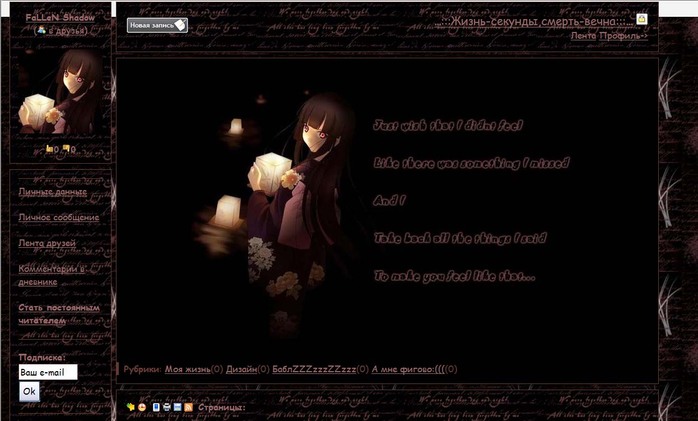Click the 'Рубрики:' label
This screenshot has height=421, width=698.
[142, 369]
